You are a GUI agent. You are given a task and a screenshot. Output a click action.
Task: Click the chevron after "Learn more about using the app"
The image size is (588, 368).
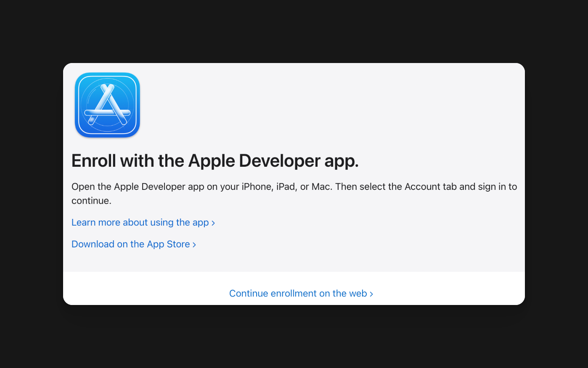coord(213,223)
